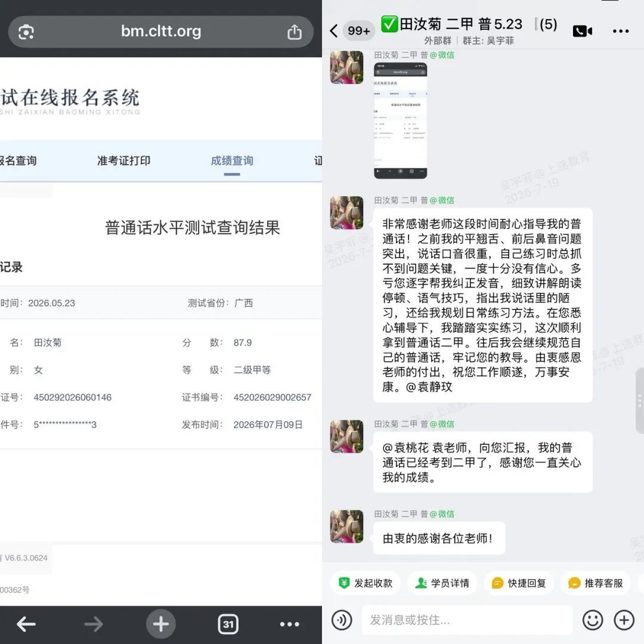This screenshot has width=644, height=644.
Task: Tap the 99+ unread badge
Action: click(358, 31)
